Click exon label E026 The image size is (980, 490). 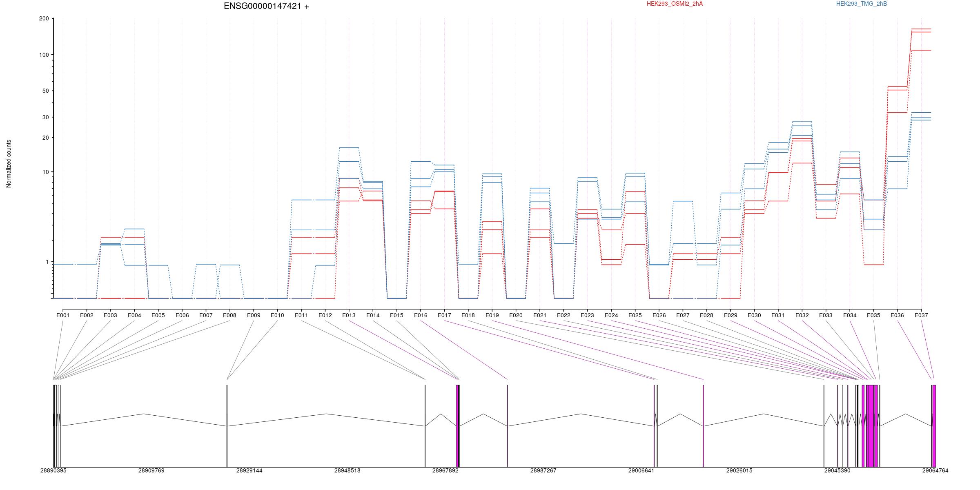(659, 315)
